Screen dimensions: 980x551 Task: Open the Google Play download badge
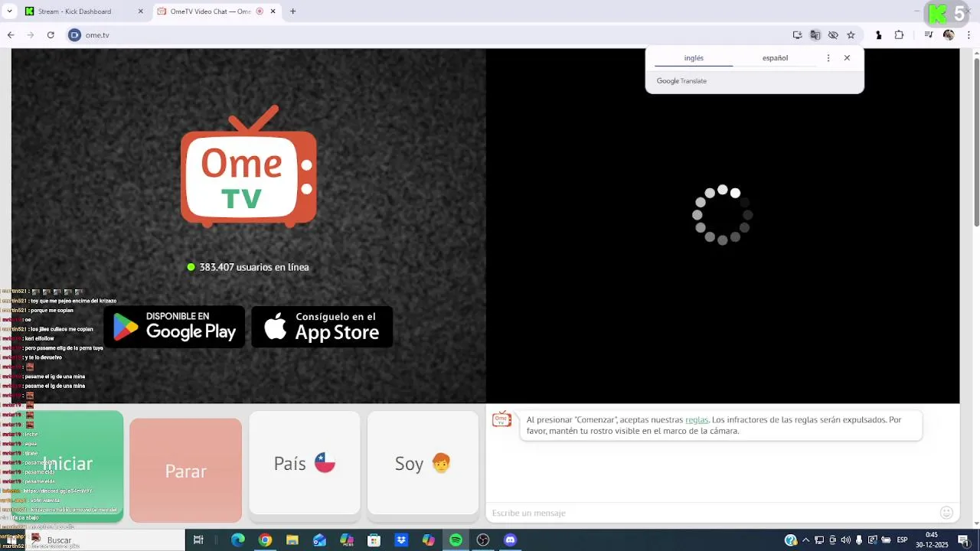(x=175, y=327)
